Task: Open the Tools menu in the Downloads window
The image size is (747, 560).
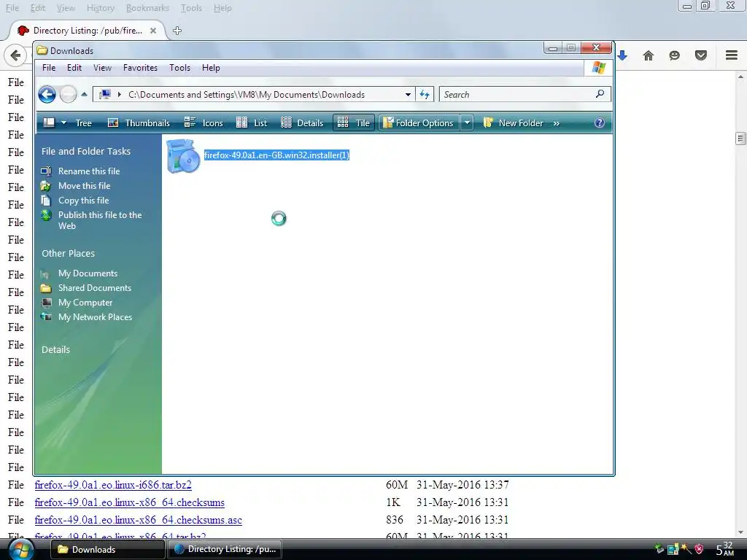Action: tap(179, 68)
